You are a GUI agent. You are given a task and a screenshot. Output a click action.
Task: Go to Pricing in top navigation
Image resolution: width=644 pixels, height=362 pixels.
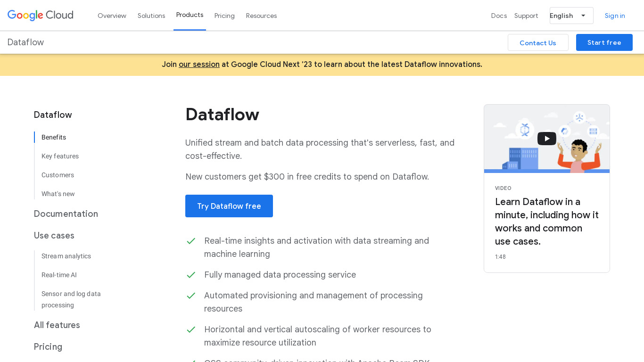[x=224, y=16]
